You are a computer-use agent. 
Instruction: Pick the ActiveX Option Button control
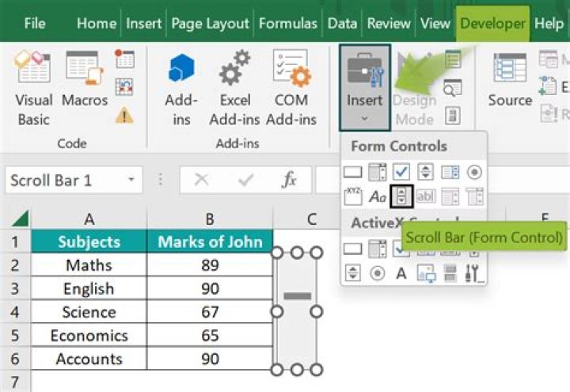[x=377, y=273]
